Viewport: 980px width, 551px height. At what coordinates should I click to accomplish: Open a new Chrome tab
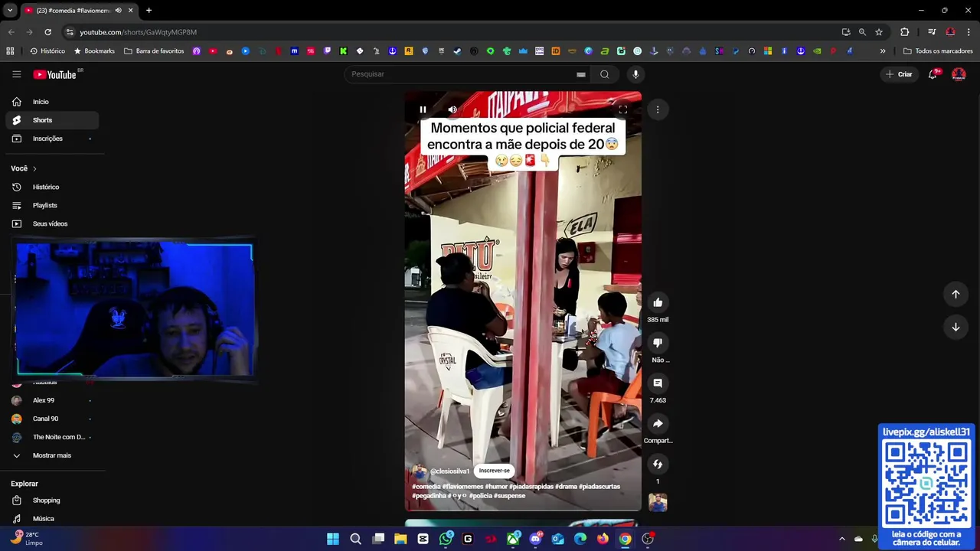(149, 11)
